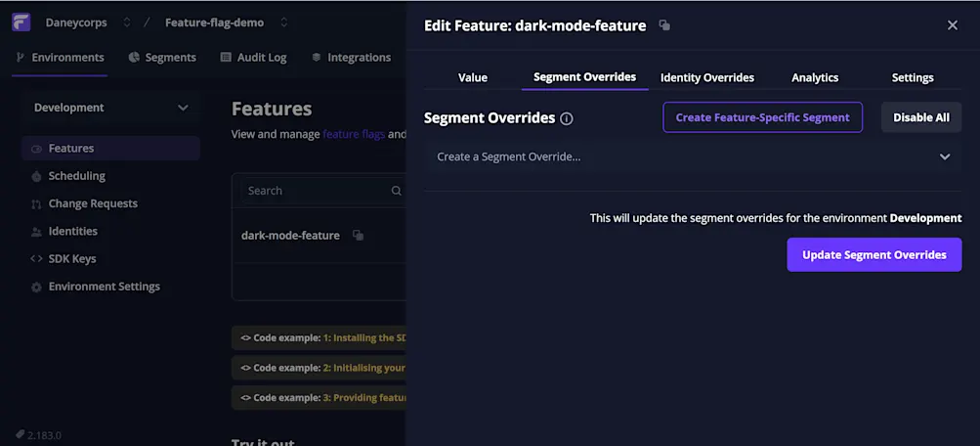This screenshot has height=446, width=980.
Task: Click the Feature-flag-demo project name
Action: [x=214, y=22]
